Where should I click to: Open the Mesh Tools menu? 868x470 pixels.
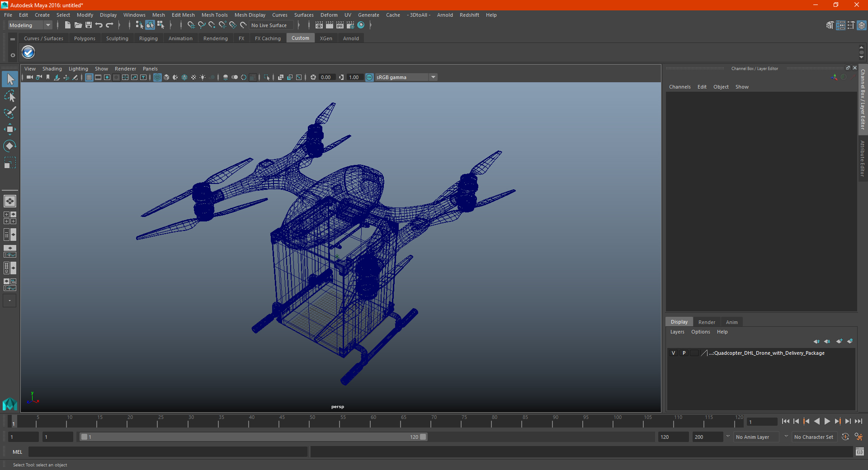point(214,15)
